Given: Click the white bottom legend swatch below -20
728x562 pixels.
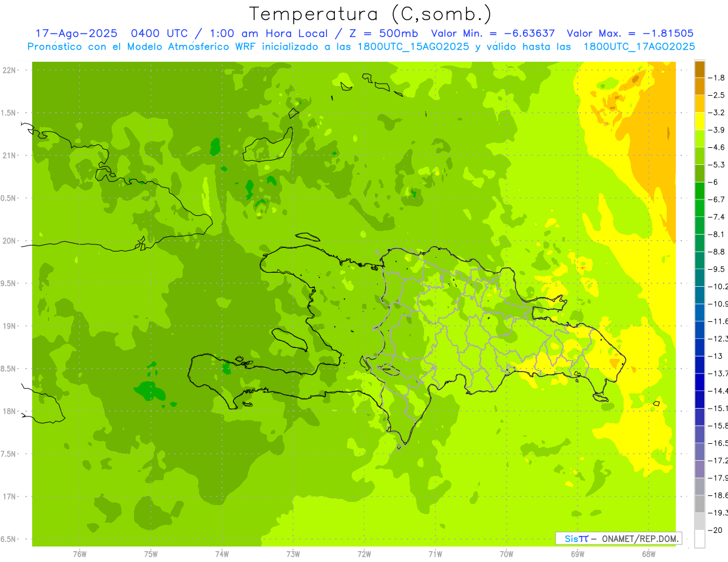Looking at the screenshot, I should 700,539.
